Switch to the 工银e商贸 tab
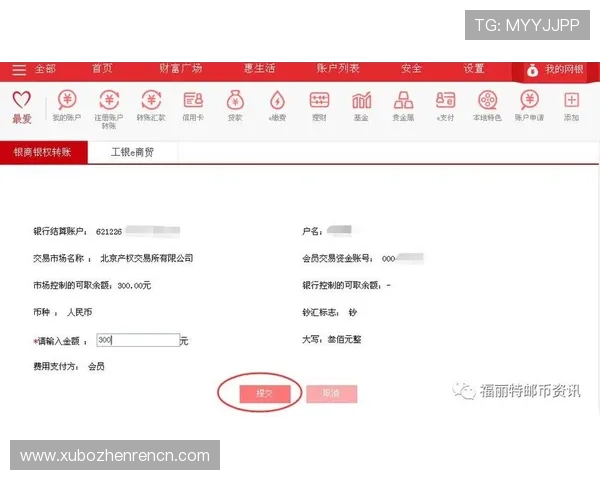This screenshot has width=600, height=480. (132, 152)
